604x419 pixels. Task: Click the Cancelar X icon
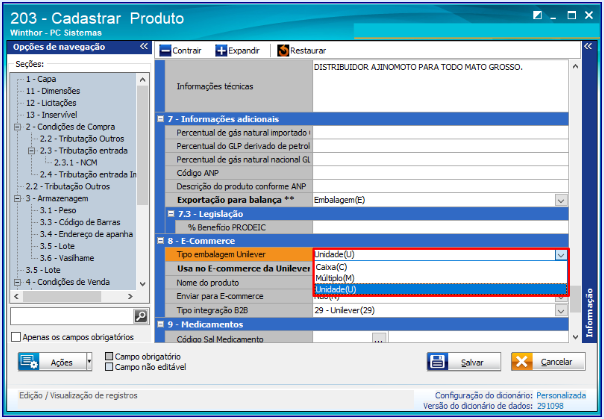click(x=522, y=362)
